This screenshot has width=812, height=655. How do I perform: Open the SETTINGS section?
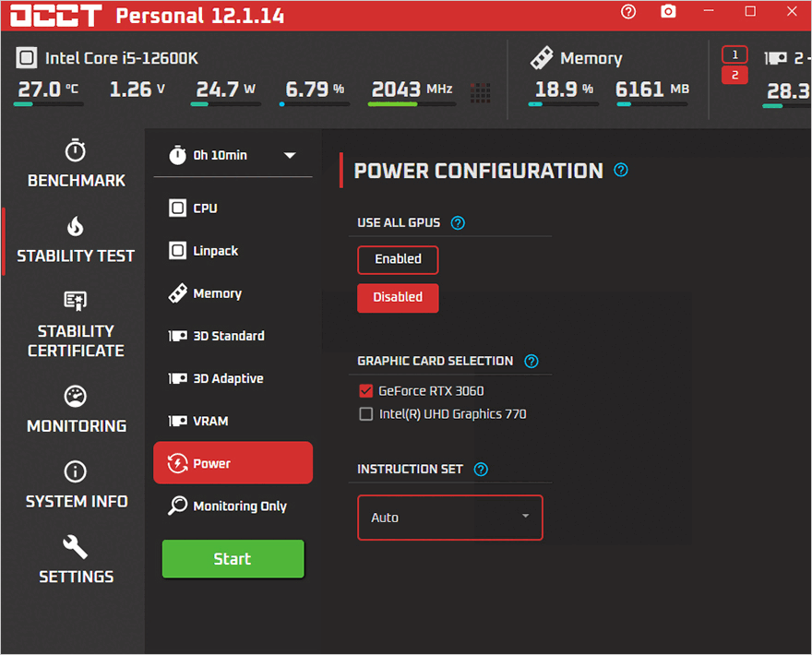point(76,560)
